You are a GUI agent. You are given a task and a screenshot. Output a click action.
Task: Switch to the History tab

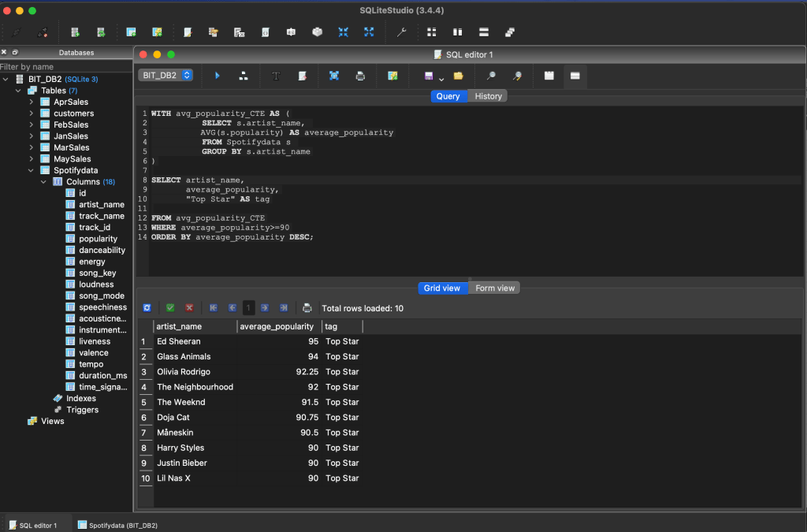pyautogui.click(x=488, y=96)
